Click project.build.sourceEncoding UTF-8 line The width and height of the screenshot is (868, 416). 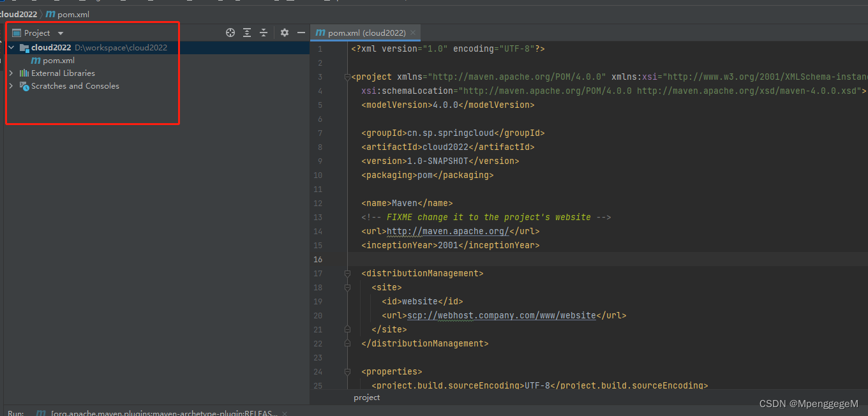click(540, 385)
